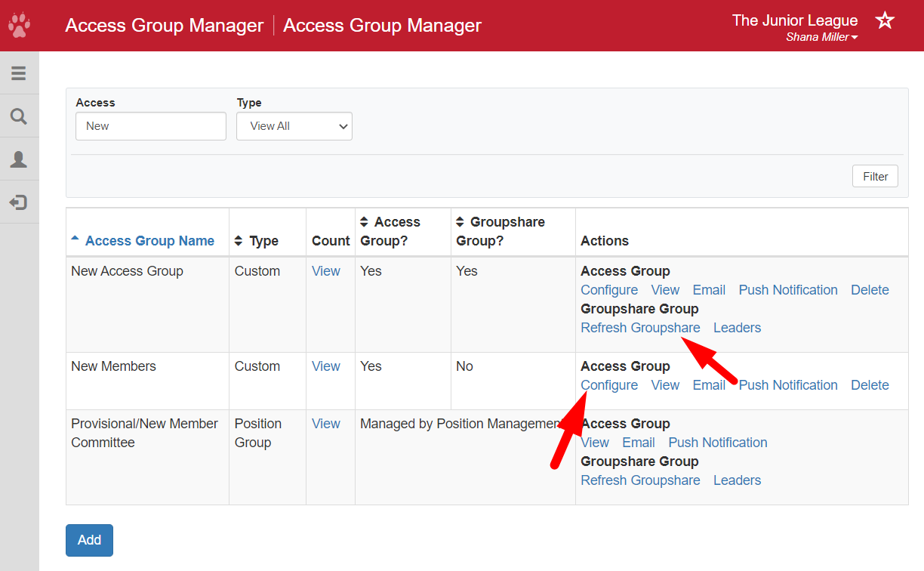Open the hamburger menu in sidebar
924x571 pixels.
tap(19, 73)
